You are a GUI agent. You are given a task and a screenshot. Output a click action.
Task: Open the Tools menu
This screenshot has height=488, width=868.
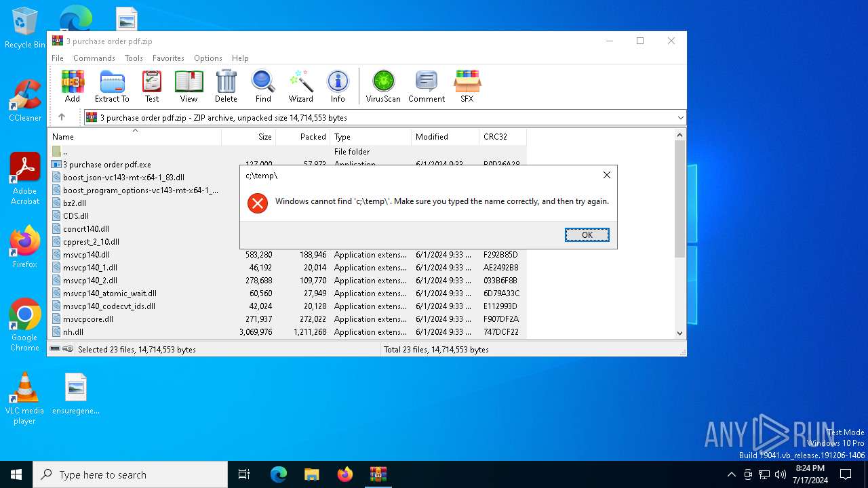(x=134, y=58)
